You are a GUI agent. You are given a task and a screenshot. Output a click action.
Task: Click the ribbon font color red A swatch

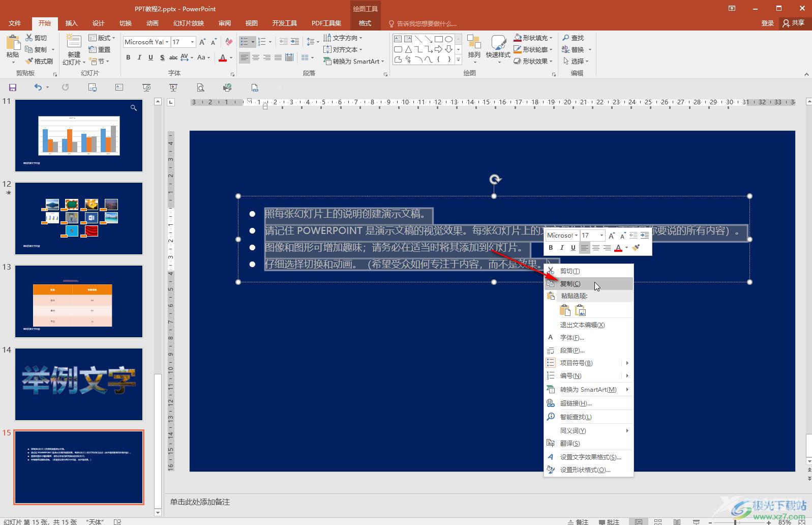(223, 57)
